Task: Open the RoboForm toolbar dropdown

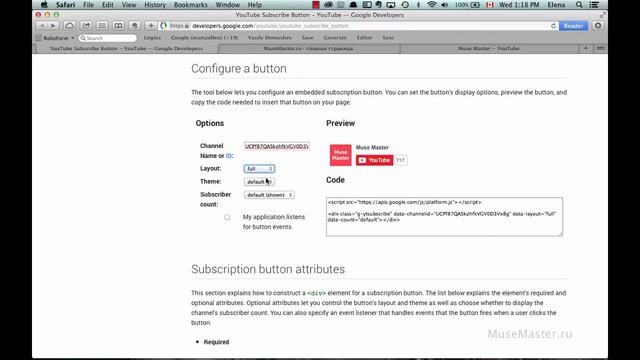Action: point(55,38)
